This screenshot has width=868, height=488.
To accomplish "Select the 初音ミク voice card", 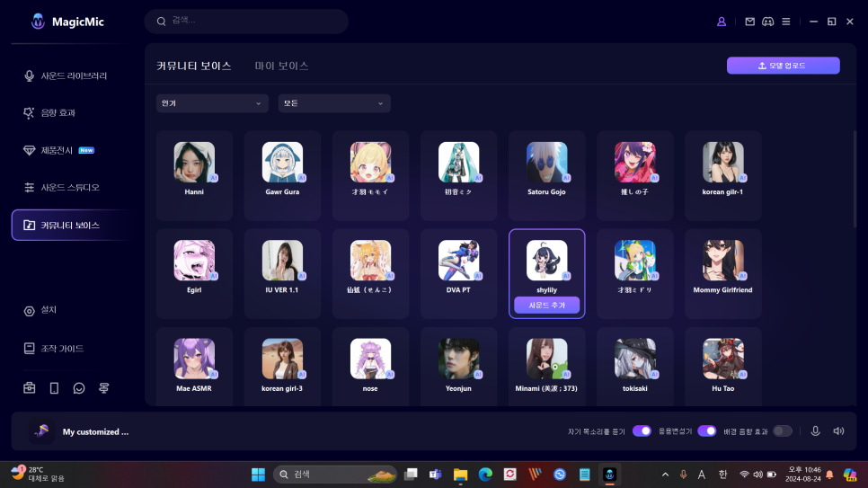I will pos(459,175).
